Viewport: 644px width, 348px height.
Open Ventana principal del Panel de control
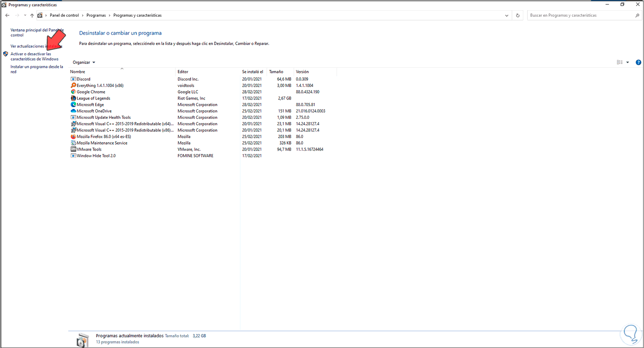[x=37, y=33]
